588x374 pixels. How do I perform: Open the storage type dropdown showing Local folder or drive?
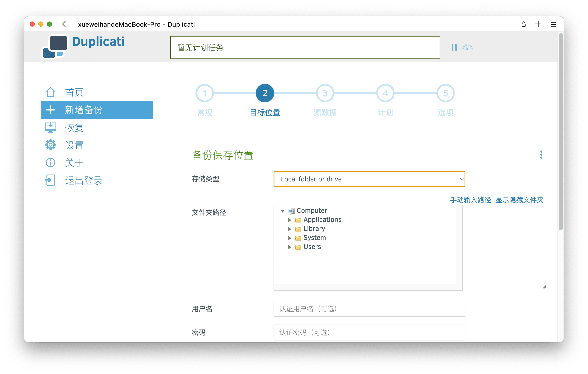(369, 179)
